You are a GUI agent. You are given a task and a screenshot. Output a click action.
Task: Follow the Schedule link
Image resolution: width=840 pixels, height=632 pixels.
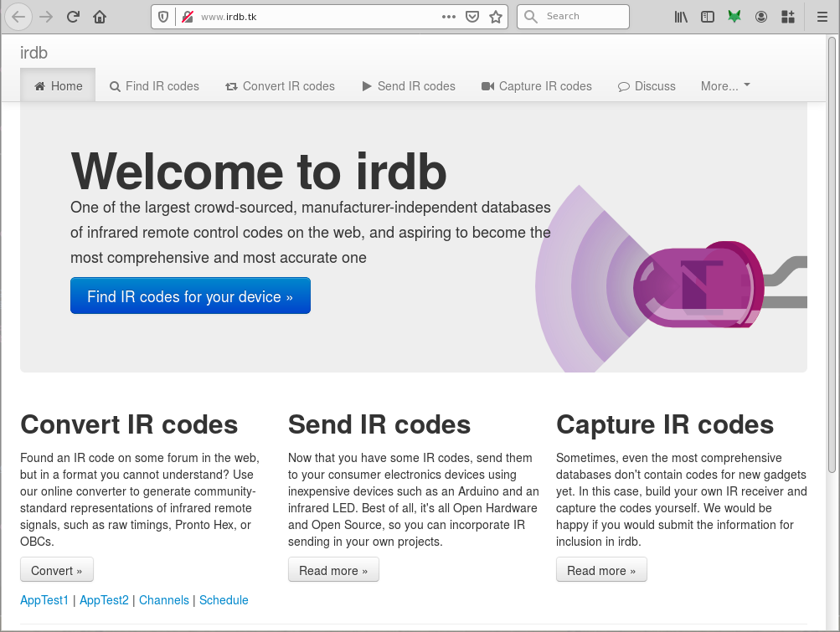[224, 600]
